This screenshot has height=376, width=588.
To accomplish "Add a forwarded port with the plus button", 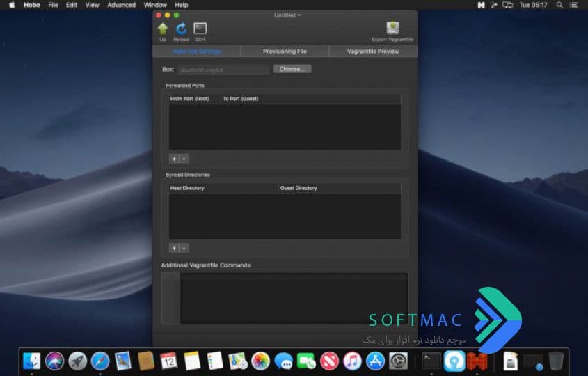I will point(174,159).
